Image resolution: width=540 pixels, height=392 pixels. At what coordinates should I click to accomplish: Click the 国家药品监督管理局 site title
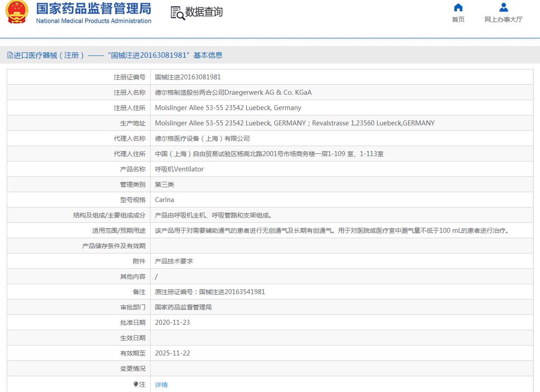(93, 9)
